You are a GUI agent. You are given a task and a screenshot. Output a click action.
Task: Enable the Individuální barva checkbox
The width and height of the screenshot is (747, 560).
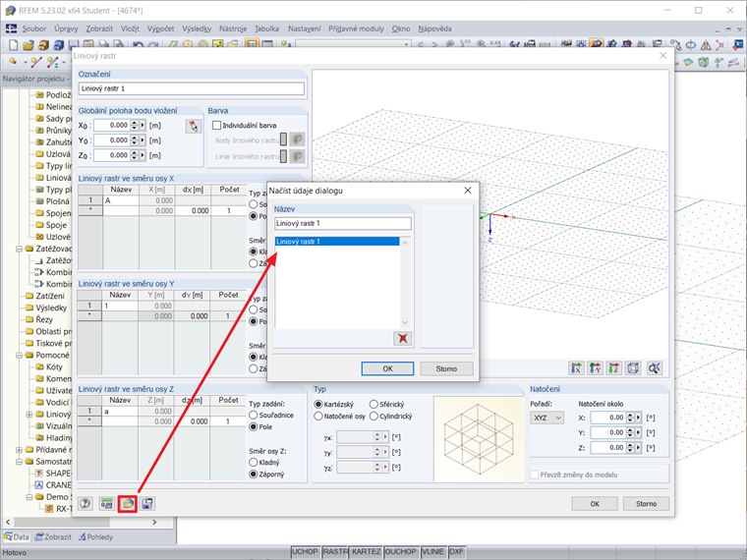click(x=216, y=125)
